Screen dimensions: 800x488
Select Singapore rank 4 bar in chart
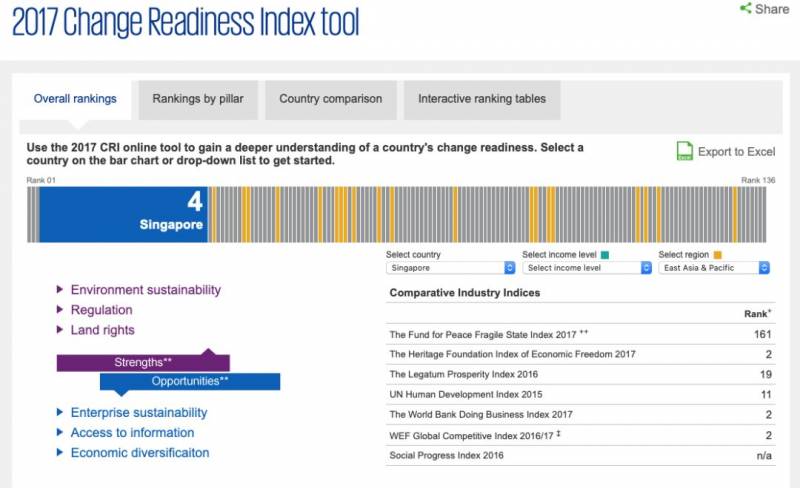(123, 213)
